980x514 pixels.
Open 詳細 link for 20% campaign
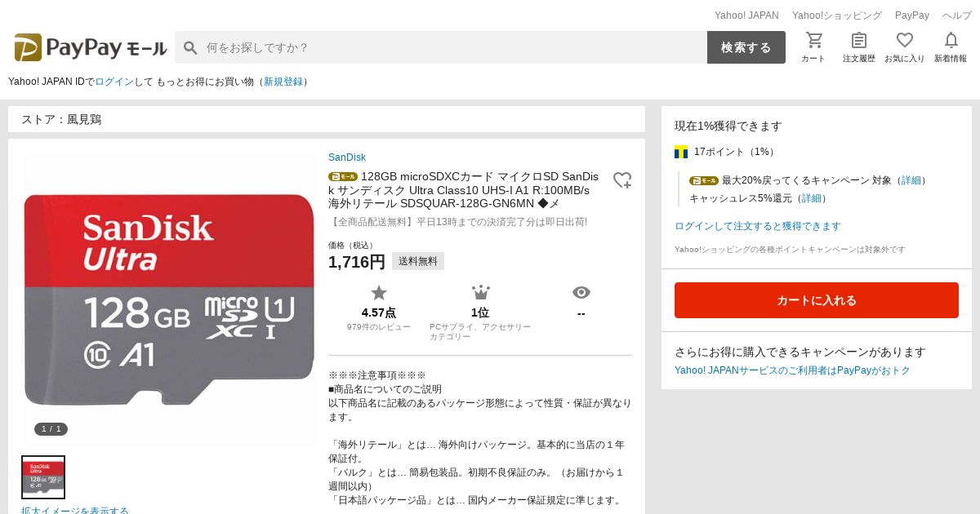pyautogui.click(x=911, y=180)
